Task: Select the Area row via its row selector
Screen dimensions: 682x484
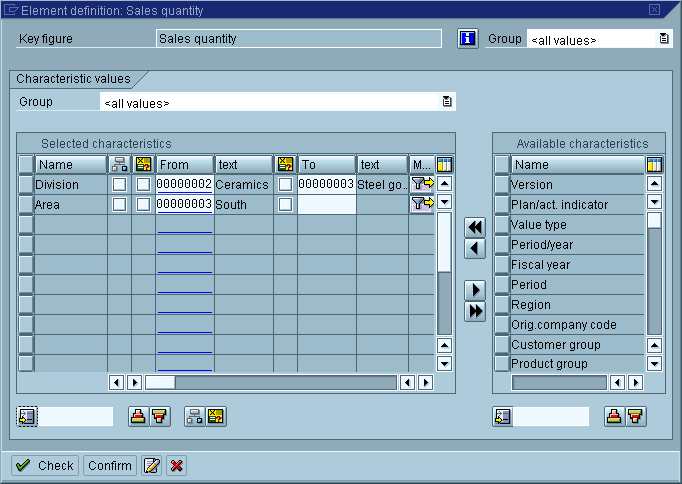Action: coord(26,204)
